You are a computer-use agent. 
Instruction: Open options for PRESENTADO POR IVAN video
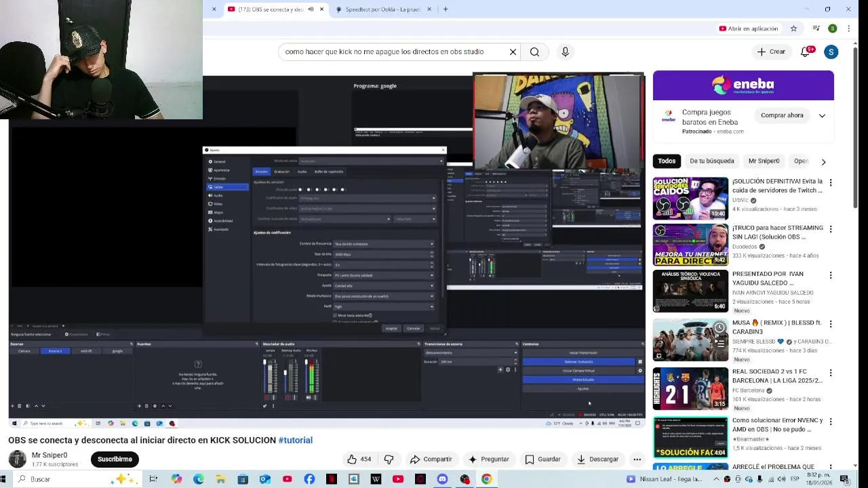(x=830, y=275)
